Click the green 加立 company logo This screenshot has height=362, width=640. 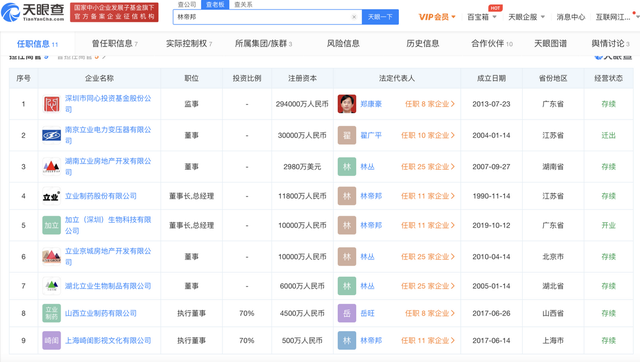(x=51, y=225)
